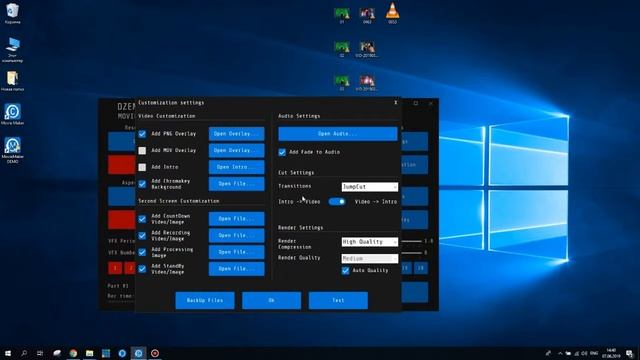The height and width of the screenshot is (360, 640).
Task: Enable the Add PNG Overlay checkbox
Action: 142,134
